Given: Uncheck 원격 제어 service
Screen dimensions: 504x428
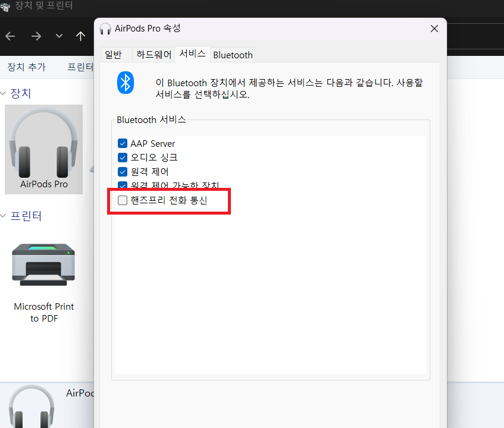Looking at the screenshot, I should coord(123,172).
